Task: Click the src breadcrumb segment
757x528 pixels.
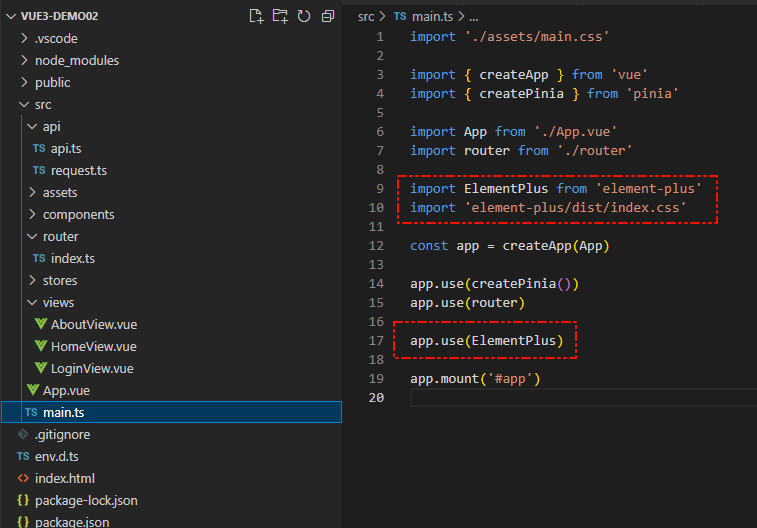Action: coord(365,17)
